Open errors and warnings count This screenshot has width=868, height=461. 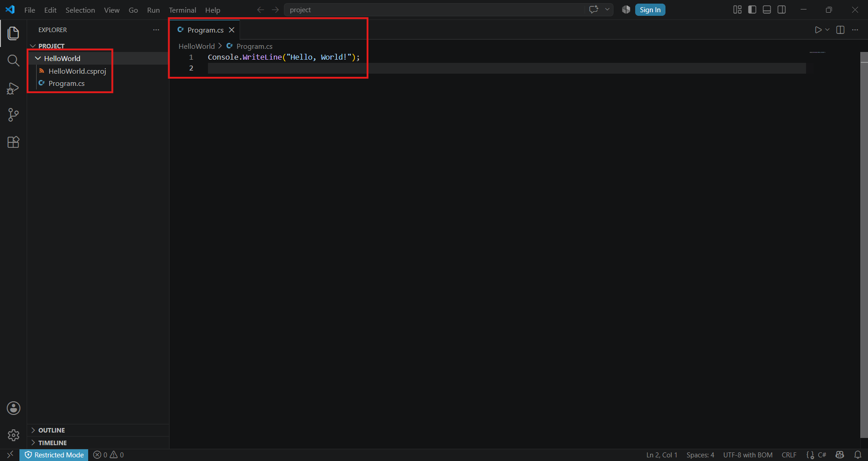click(108, 455)
